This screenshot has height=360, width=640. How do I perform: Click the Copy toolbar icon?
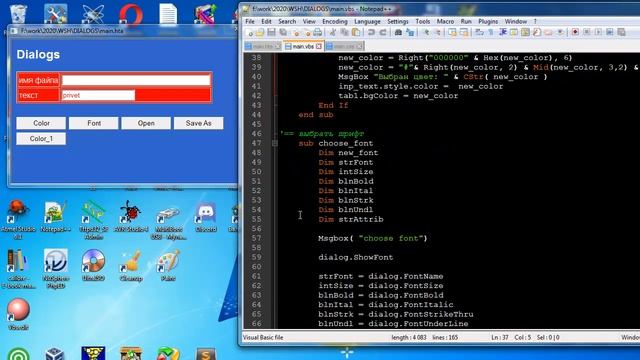tap(344, 32)
